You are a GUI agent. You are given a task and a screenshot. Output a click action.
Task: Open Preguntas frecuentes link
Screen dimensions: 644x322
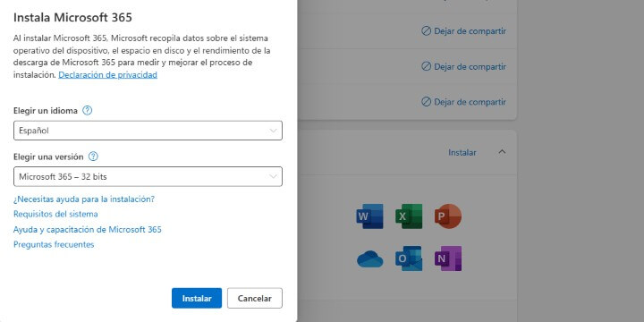pos(54,244)
